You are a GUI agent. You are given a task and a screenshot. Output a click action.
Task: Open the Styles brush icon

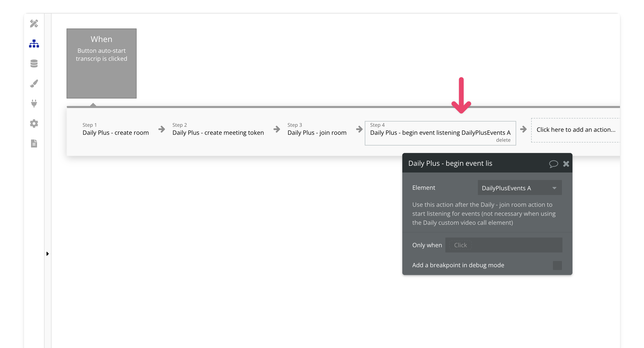[x=34, y=83]
